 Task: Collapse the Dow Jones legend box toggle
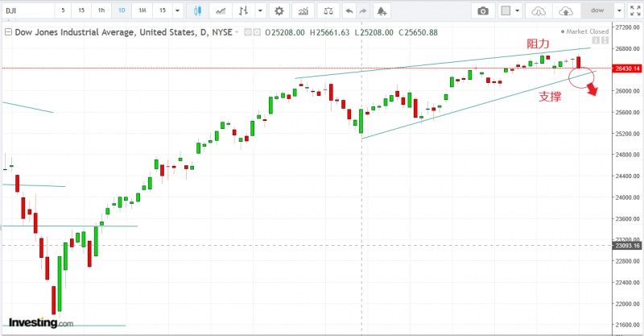(8, 32)
